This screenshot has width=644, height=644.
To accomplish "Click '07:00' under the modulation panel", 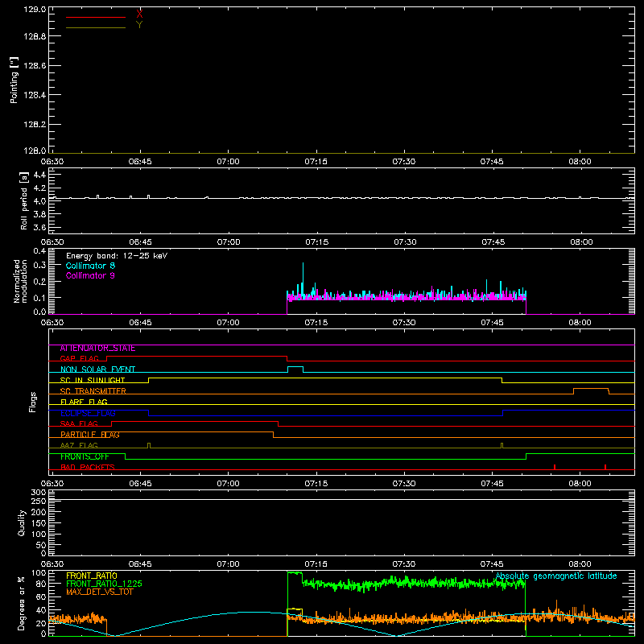I will click(228, 323).
